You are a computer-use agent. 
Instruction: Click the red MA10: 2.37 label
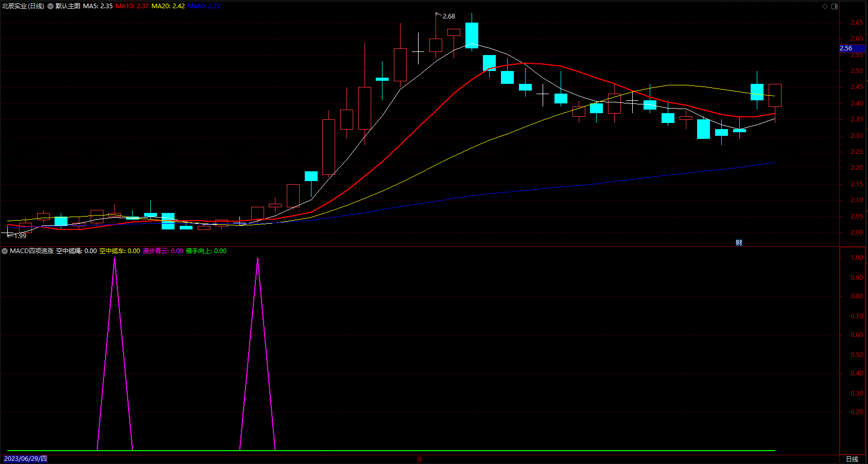(x=132, y=6)
